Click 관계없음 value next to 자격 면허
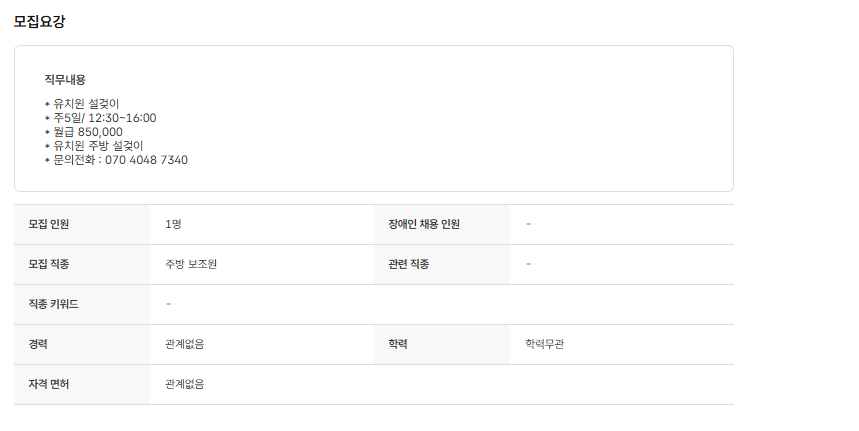The width and height of the screenshot is (859, 431). (x=185, y=384)
